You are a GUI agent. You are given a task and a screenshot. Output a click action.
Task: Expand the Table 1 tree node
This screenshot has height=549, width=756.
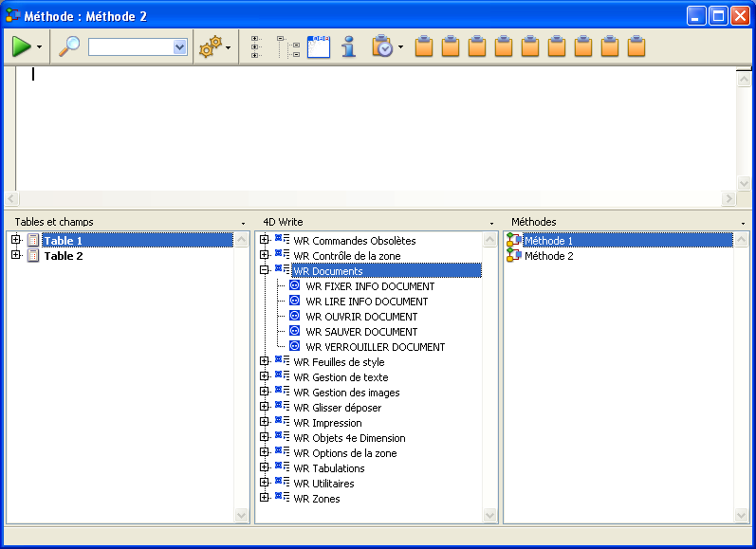pos(16,241)
